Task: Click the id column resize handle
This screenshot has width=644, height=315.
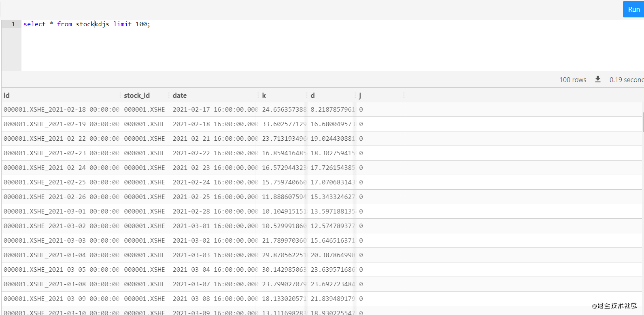Action: tap(120, 95)
